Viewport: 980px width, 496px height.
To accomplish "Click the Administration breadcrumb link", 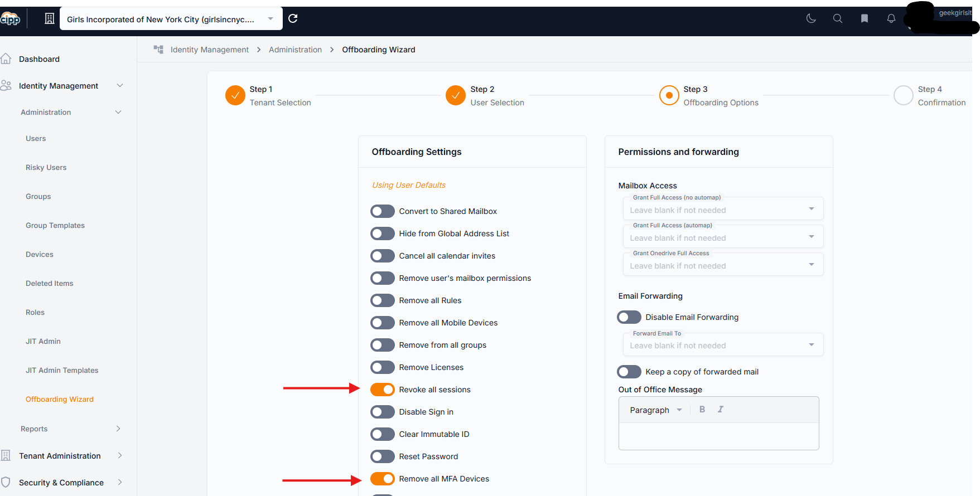I will (x=295, y=50).
